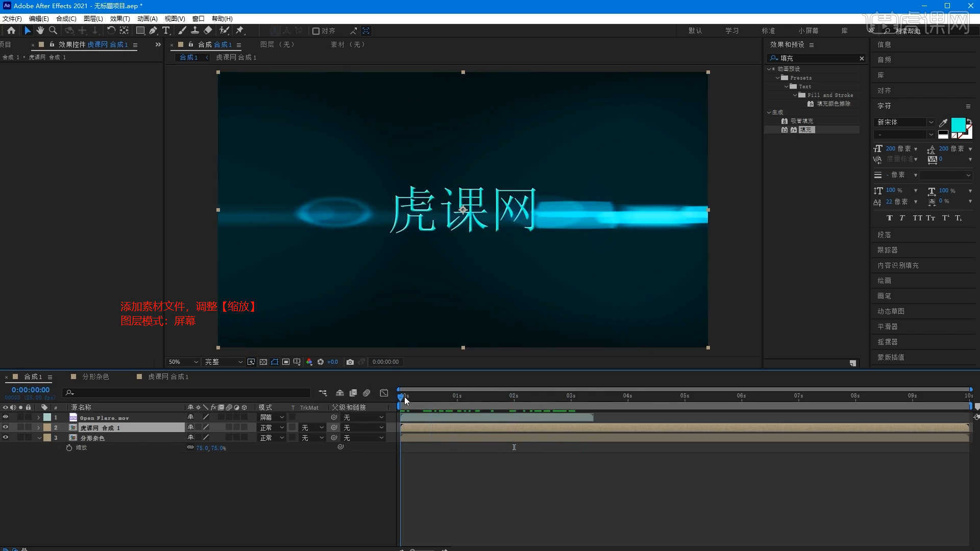This screenshot has width=980, height=551.
Task: Select the Brush tool
Action: (182, 31)
